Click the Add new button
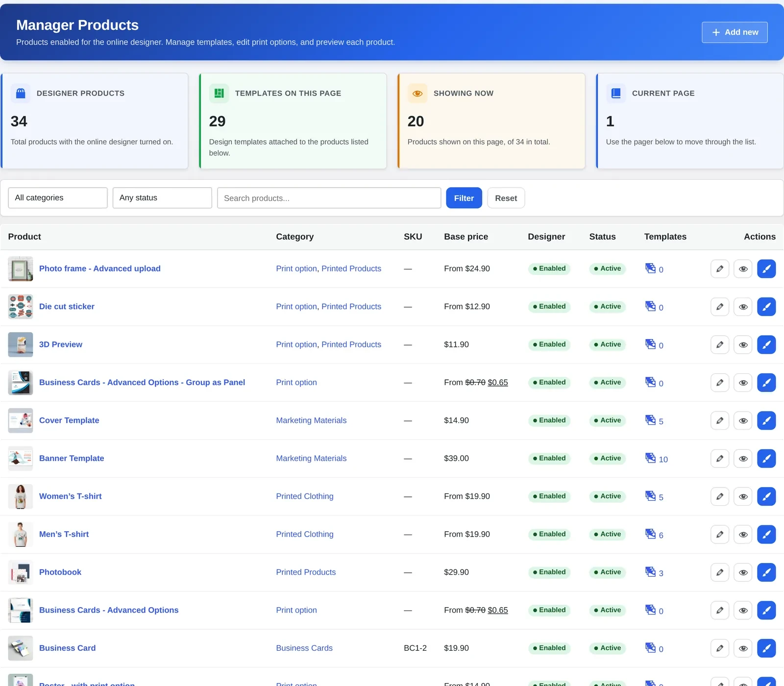784x686 pixels. point(735,32)
